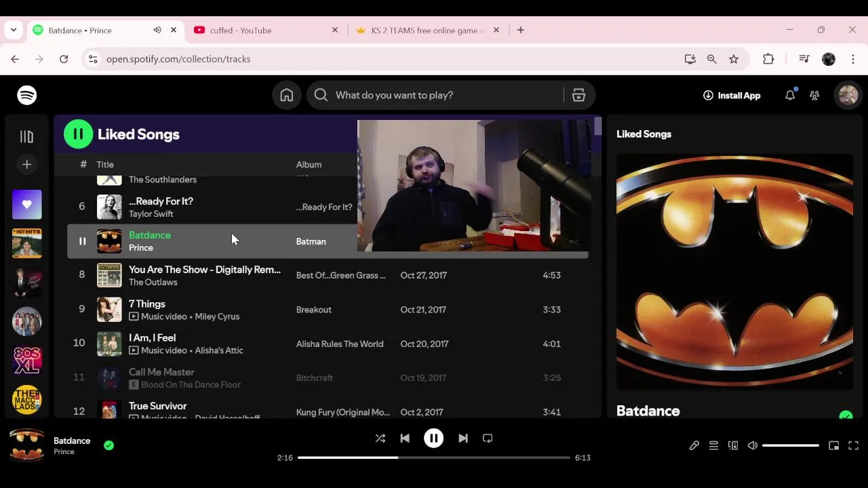The width and height of the screenshot is (868, 488).
Task: Toggle shuffle in the player bar
Action: (380, 439)
